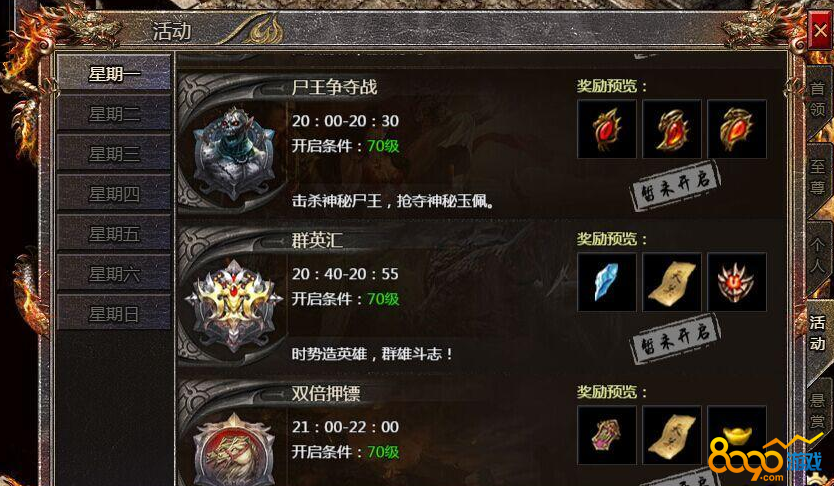Close the 活动 window

pyautogui.click(x=820, y=31)
